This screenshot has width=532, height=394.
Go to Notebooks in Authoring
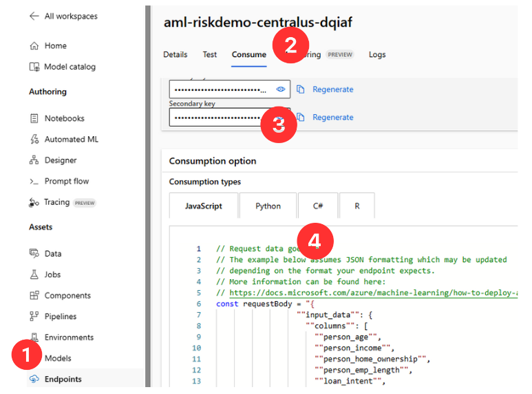pos(64,118)
